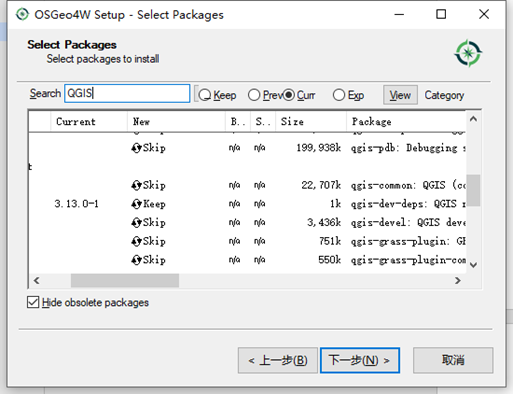This screenshot has width=513, height=394.
Task: Select the Prev radio button
Action: coord(254,95)
